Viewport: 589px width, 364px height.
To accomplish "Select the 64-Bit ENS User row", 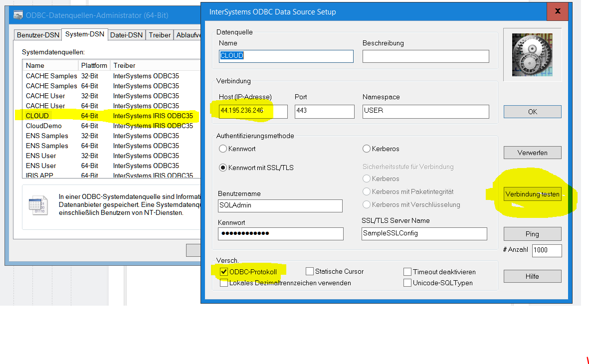I will pyautogui.click(x=112, y=166).
